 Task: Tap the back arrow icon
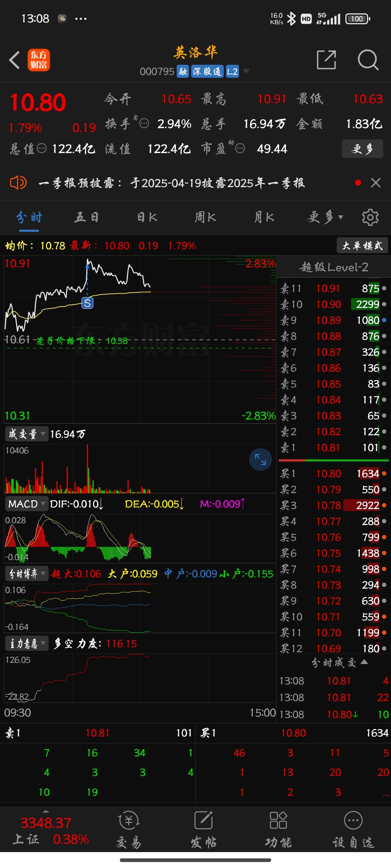point(14,60)
